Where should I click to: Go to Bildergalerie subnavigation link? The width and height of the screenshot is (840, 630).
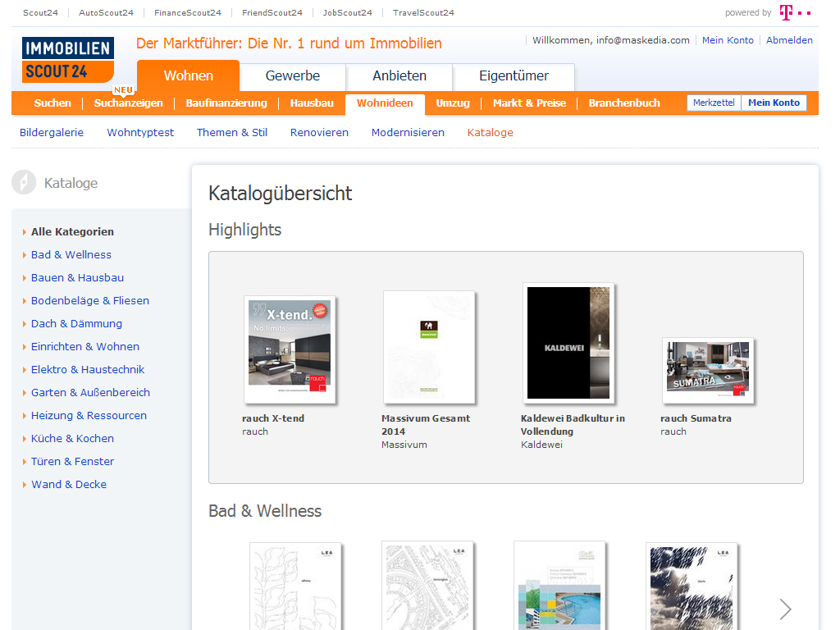click(52, 132)
